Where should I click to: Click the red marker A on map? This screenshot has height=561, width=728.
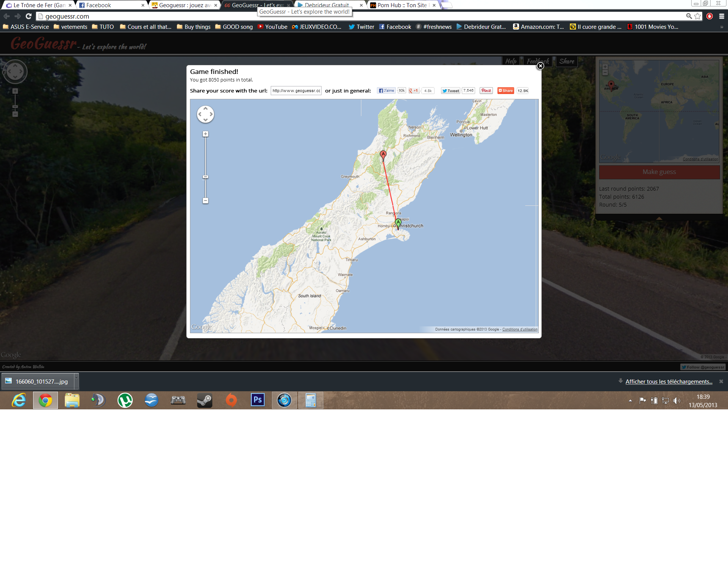383,155
